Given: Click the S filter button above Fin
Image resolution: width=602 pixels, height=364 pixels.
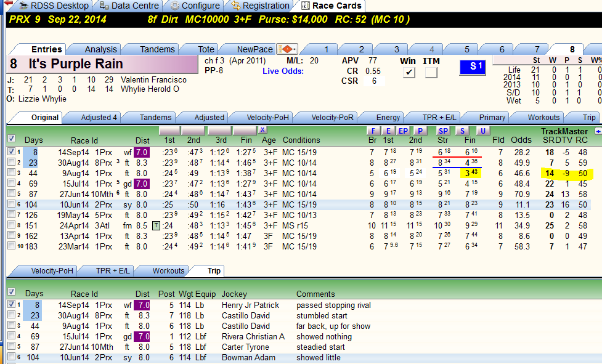Looking at the screenshot, I should (x=462, y=131).
